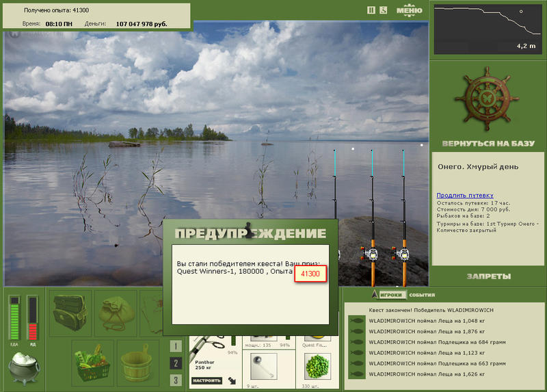Open the tackle backpack icon
The image size is (547, 392).
point(70,313)
